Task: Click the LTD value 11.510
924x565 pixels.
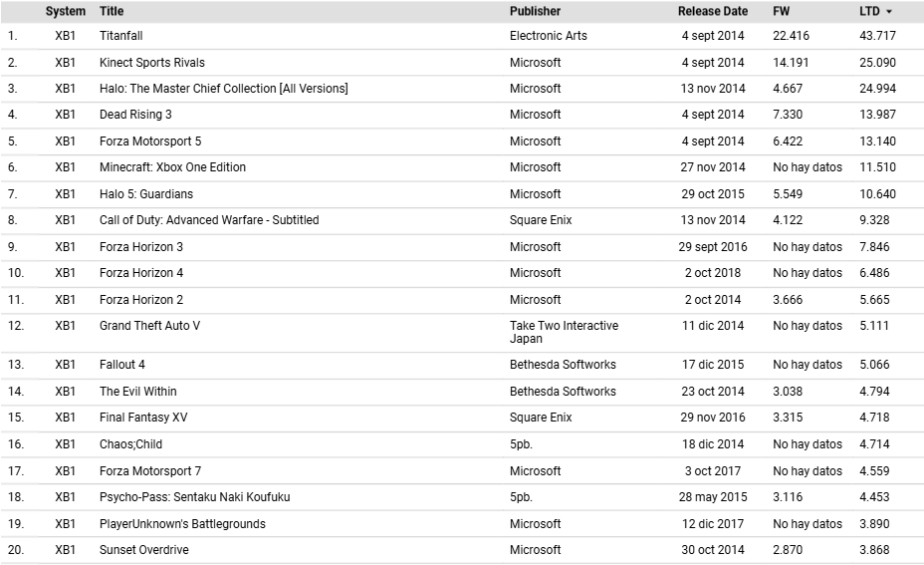Action: (x=877, y=167)
